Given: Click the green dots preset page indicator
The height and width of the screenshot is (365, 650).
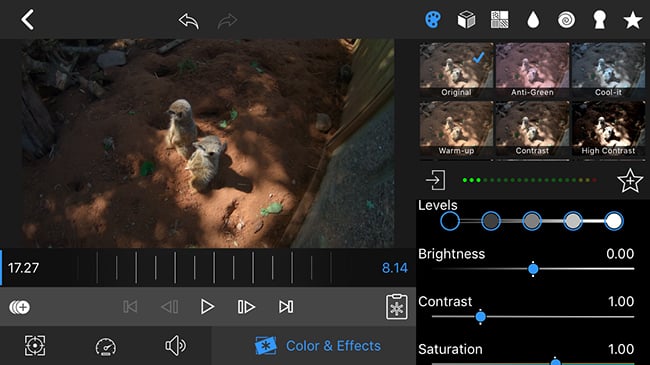Looking at the screenshot, I should 529,180.
